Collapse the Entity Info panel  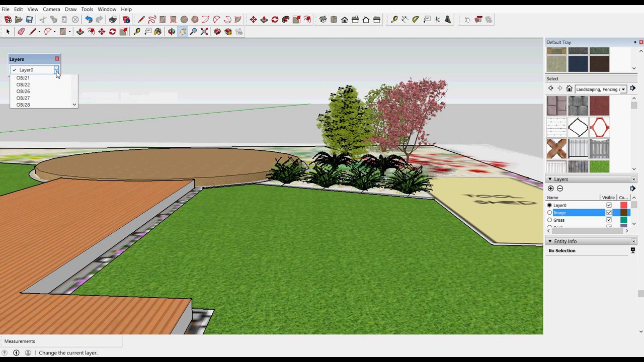click(550, 242)
